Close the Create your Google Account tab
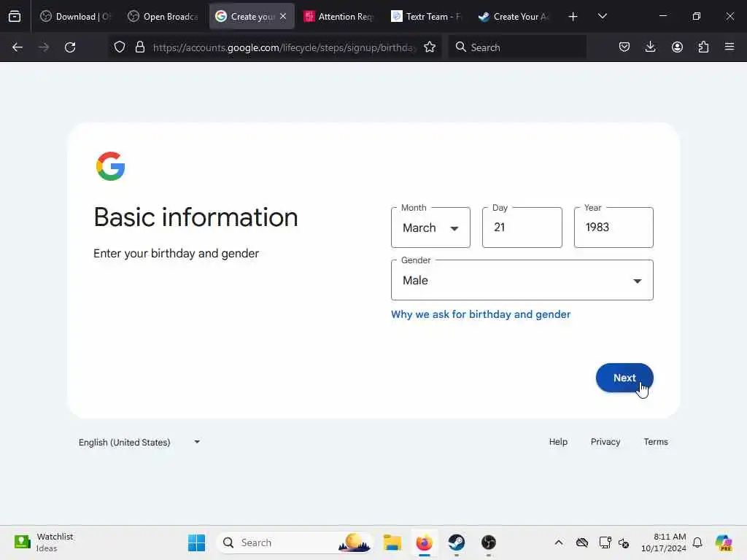This screenshot has width=747, height=560. point(284,16)
